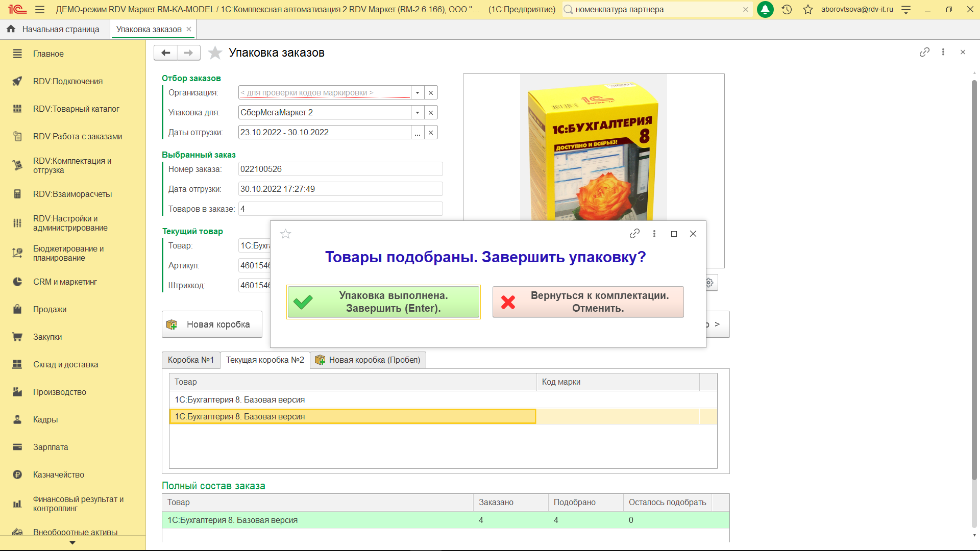
Task: Navigate back with the left arrow
Action: click(165, 53)
